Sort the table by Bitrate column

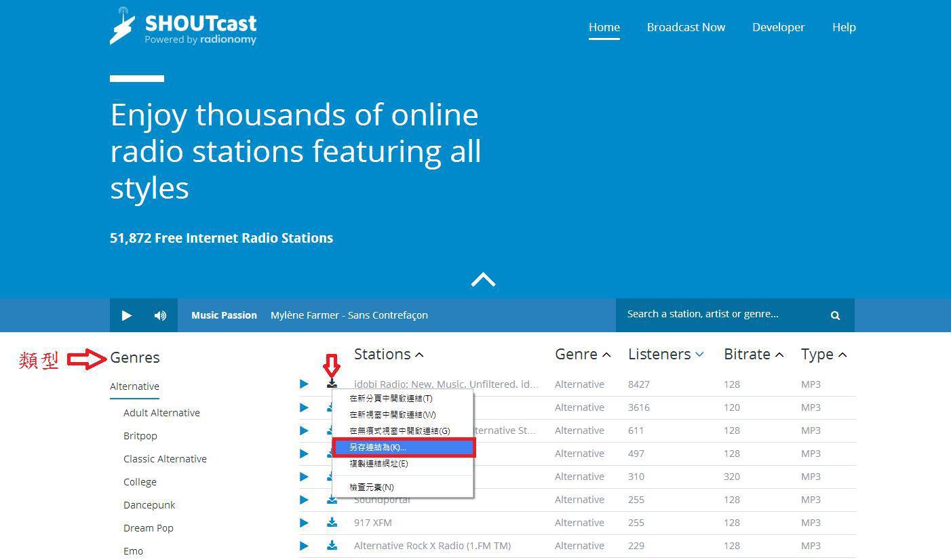point(754,355)
